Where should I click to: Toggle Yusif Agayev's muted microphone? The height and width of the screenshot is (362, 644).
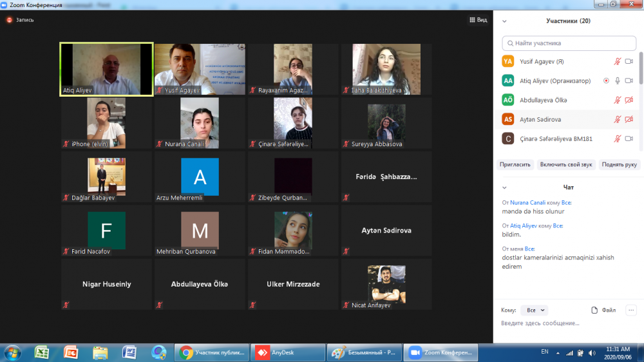point(618,61)
